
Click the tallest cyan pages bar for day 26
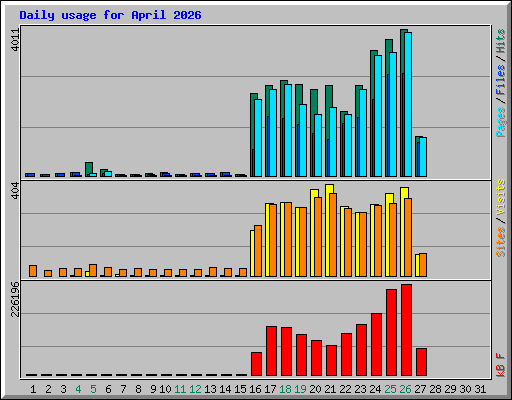click(x=408, y=104)
